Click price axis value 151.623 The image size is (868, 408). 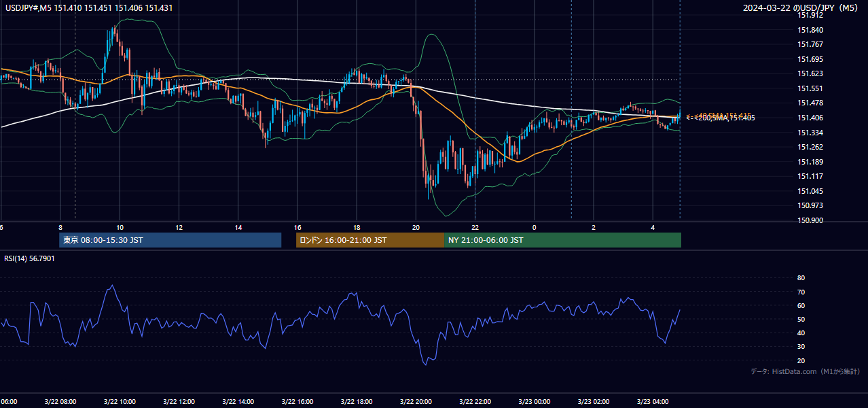(810, 73)
